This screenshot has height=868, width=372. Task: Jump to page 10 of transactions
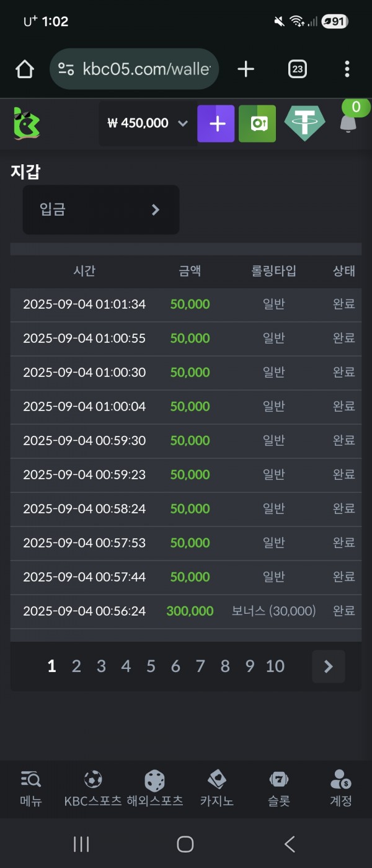click(275, 666)
